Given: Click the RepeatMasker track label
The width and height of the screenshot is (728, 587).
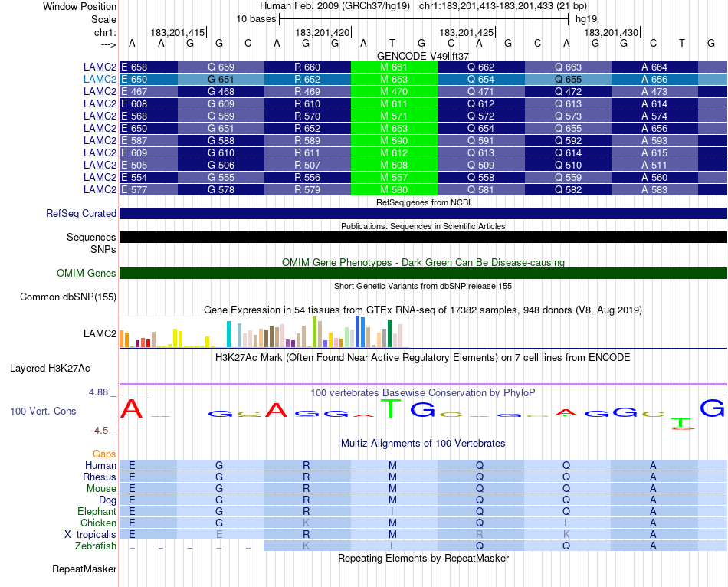Looking at the screenshot, I should click(x=84, y=569).
